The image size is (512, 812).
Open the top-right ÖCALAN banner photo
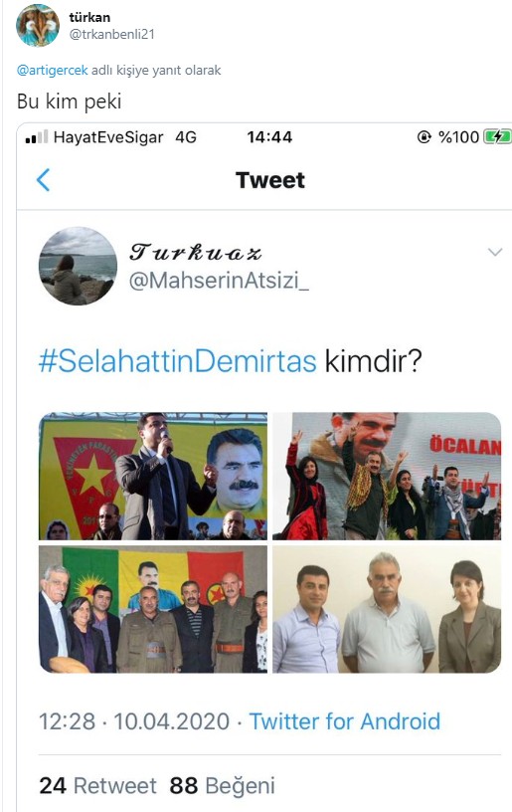click(387, 477)
